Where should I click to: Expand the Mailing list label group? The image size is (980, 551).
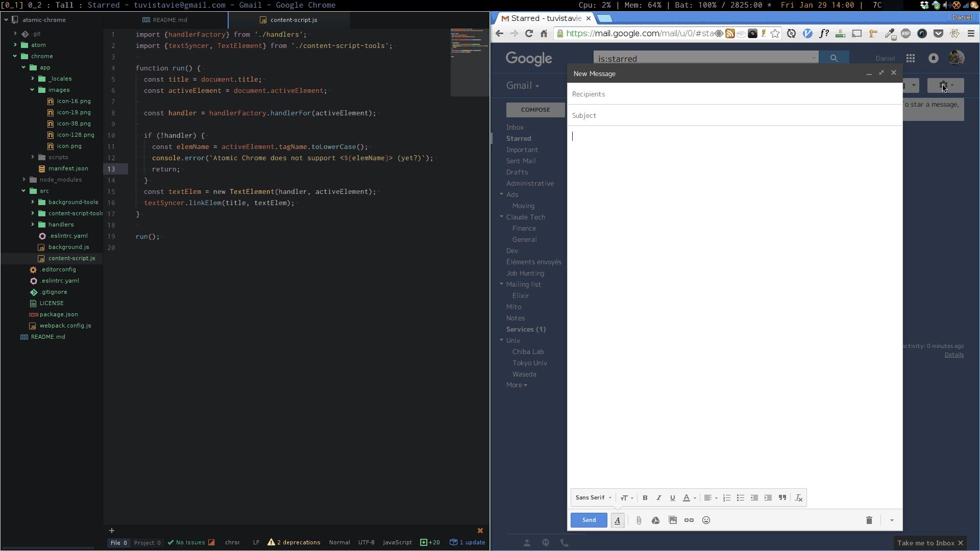click(x=501, y=284)
